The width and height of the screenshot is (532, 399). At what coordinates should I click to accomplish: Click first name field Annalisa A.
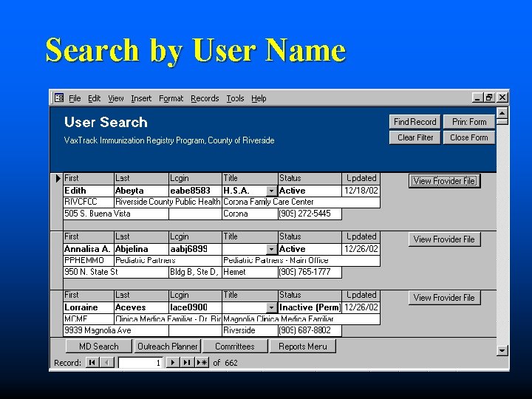tap(89, 250)
